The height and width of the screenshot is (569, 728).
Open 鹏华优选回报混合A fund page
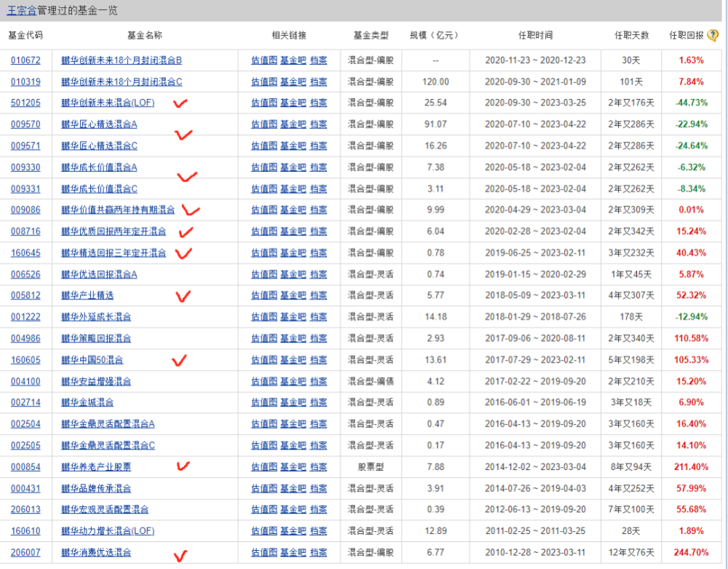pos(99,274)
